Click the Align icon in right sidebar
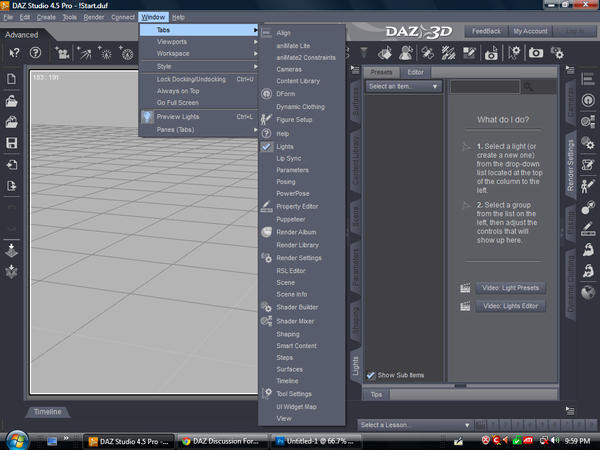 coord(588,79)
